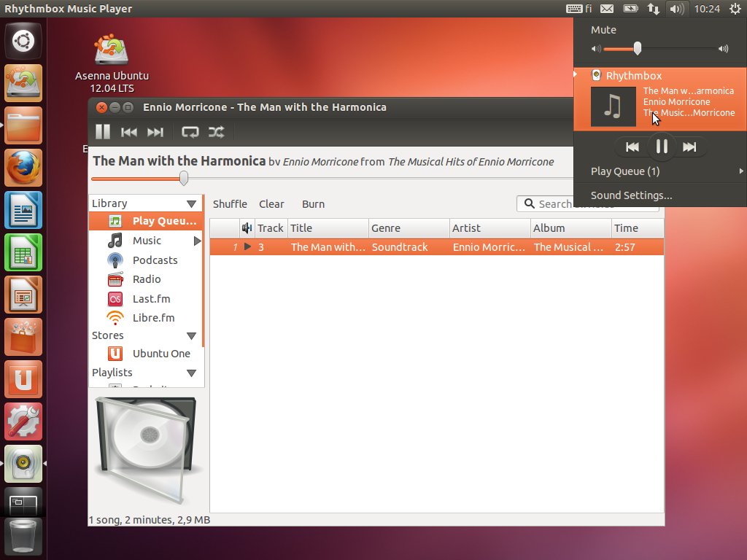747x560 pixels.
Task: Go to previous track in sound menu
Action: 632,147
